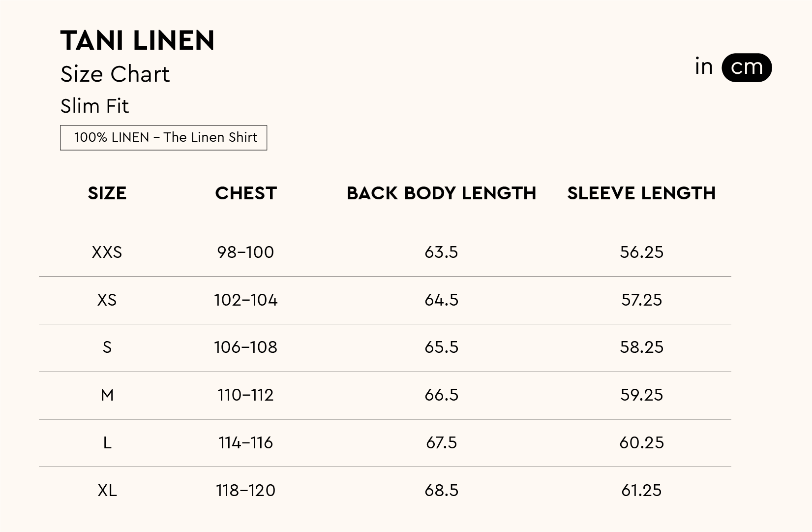
Task: Pick the M size row label
Action: (107, 395)
